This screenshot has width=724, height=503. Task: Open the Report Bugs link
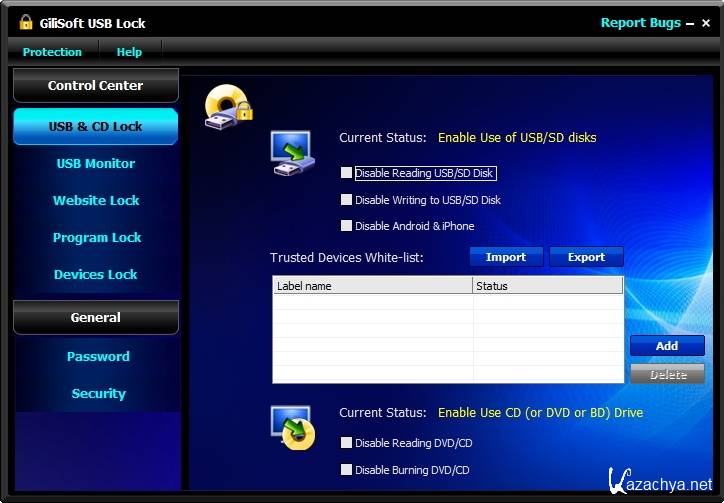click(x=640, y=23)
